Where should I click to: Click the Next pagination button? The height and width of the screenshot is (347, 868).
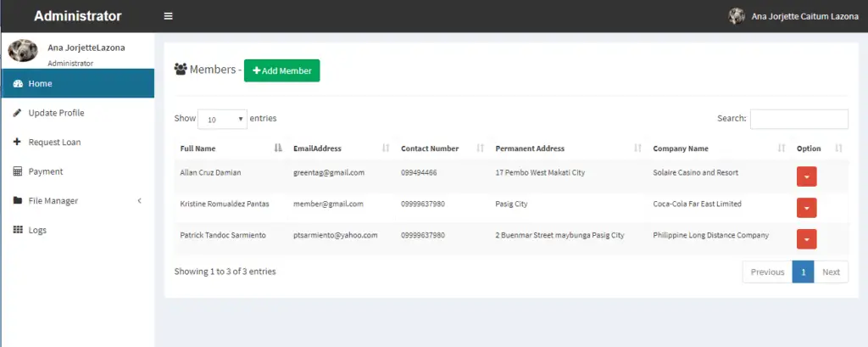831,271
